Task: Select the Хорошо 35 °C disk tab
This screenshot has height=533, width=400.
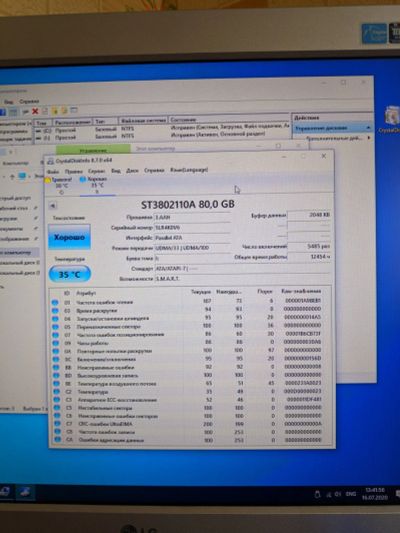Action: [96, 185]
